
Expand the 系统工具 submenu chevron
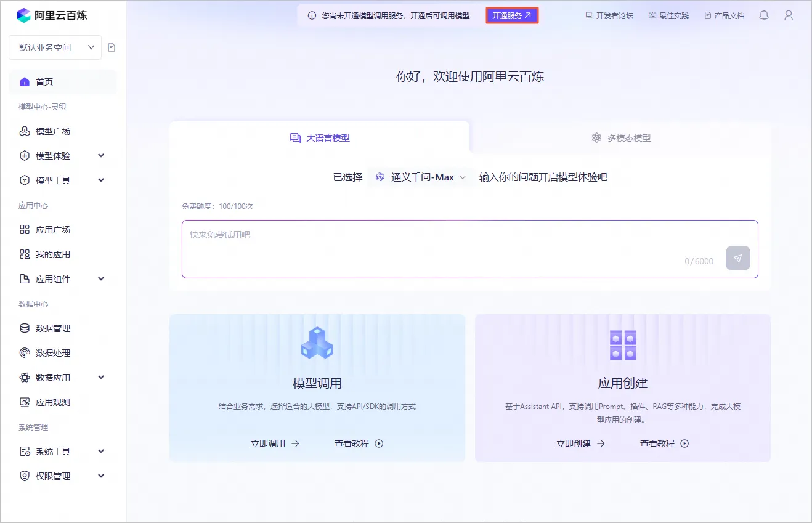pyautogui.click(x=101, y=452)
